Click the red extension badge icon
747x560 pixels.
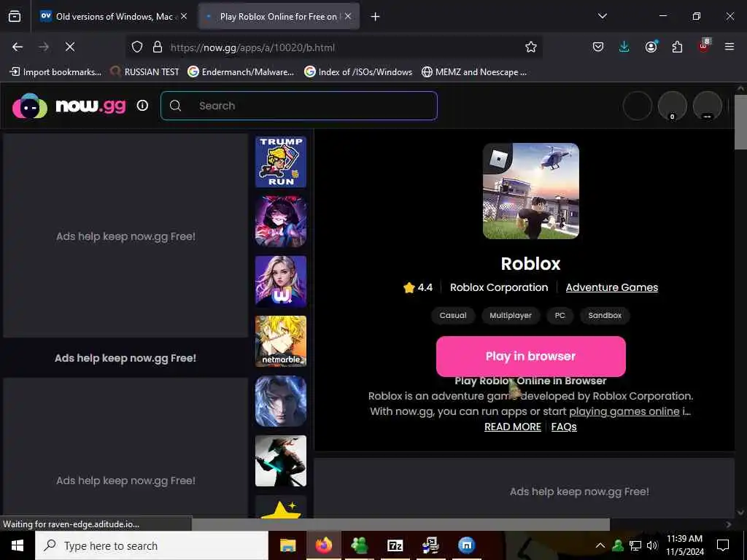704,46
